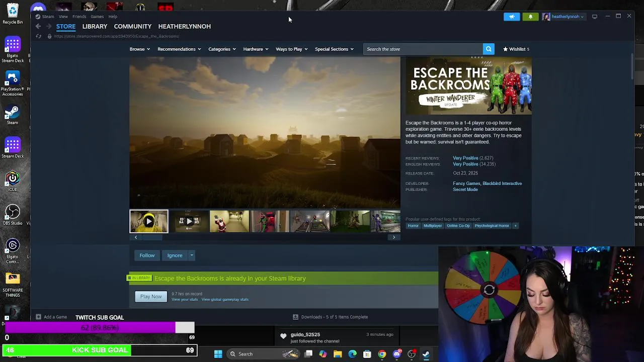Open Recycle Bin on the desktop
Image resolution: width=644 pixels, height=362 pixels.
tap(13, 13)
